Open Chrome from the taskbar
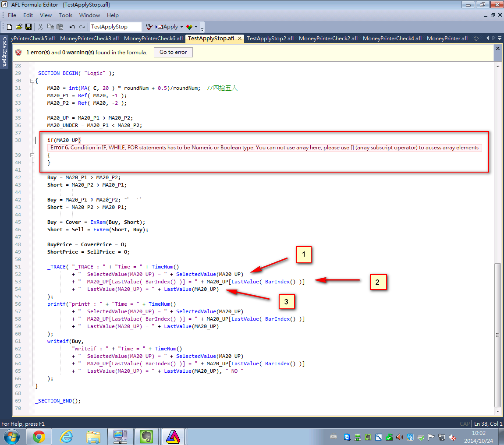This screenshot has width=504, height=445. (39, 437)
